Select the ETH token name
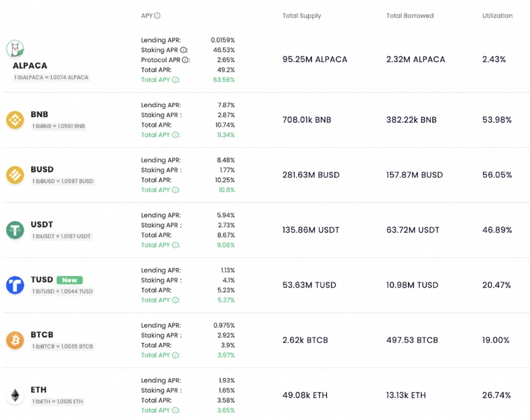Image resolution: width=530 pixels, height=420 pixels. (39, 390)
